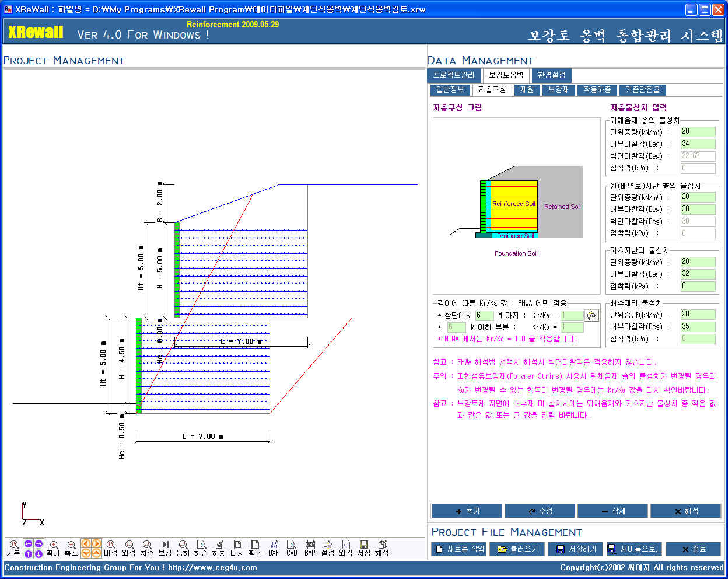
Task: Save image with the BMP icon
Action: (x=310, y=548)
